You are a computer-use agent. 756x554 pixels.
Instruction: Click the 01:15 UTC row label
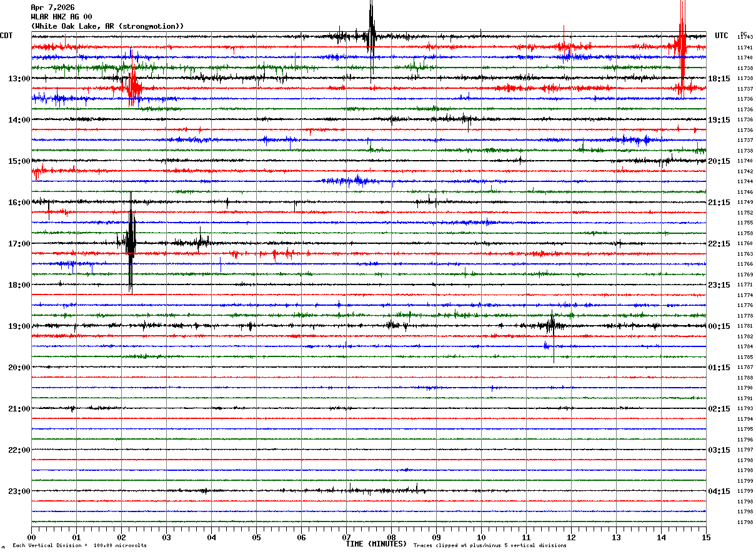[x=719, y=367]
